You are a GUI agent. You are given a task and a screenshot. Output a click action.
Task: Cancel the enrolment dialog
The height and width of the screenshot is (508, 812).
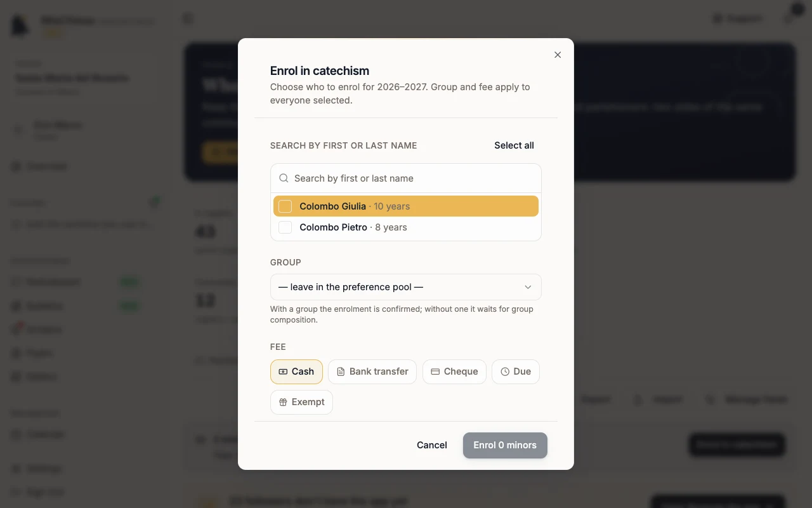click(432, 445)
